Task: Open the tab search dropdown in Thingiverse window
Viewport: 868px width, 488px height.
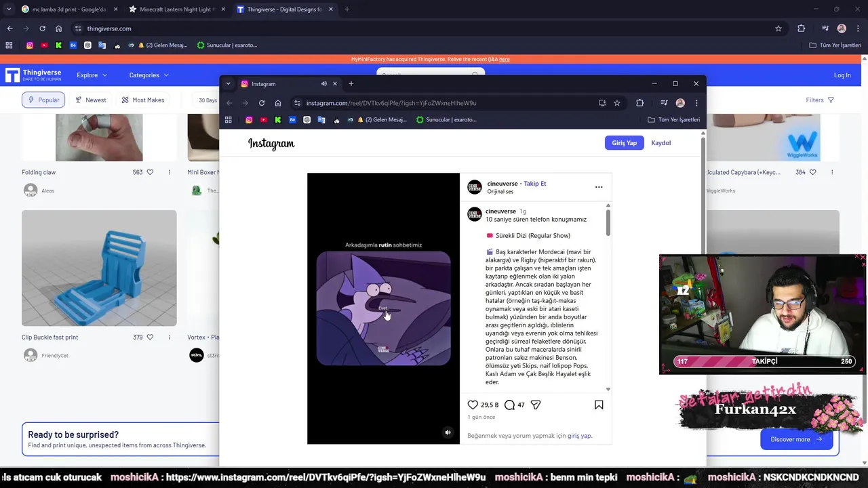Action: [9, 9]
